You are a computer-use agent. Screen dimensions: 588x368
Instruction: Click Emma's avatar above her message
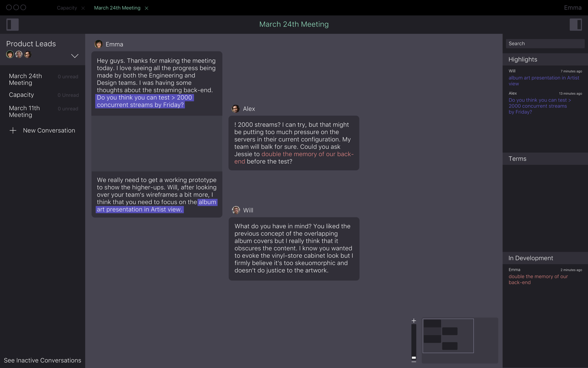pos(99,44)
